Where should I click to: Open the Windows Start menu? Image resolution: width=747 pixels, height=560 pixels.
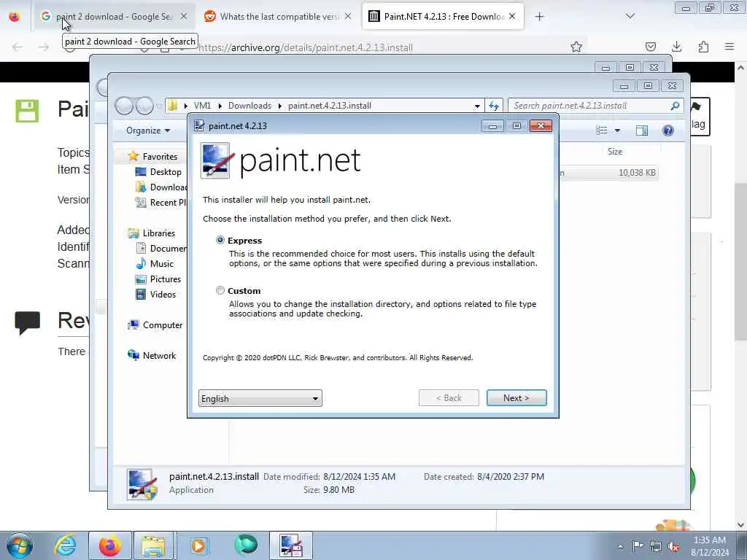(x=20, y=545)
